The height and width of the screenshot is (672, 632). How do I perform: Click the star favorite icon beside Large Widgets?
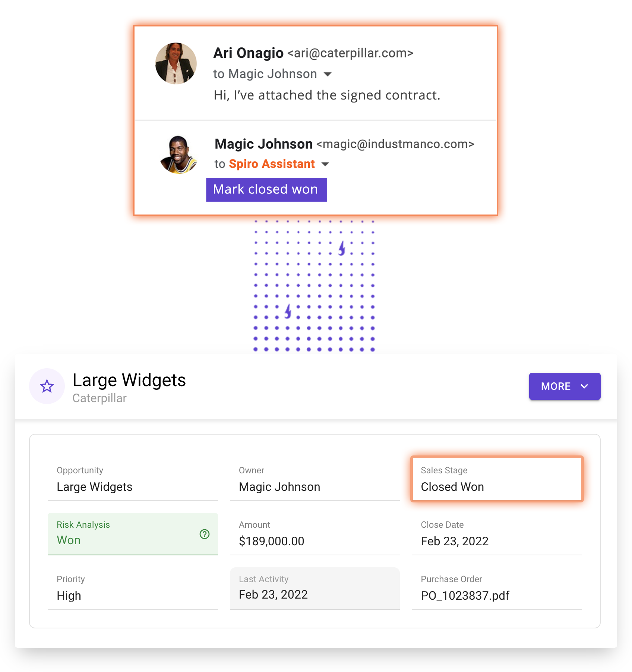[x=47, y=386]
